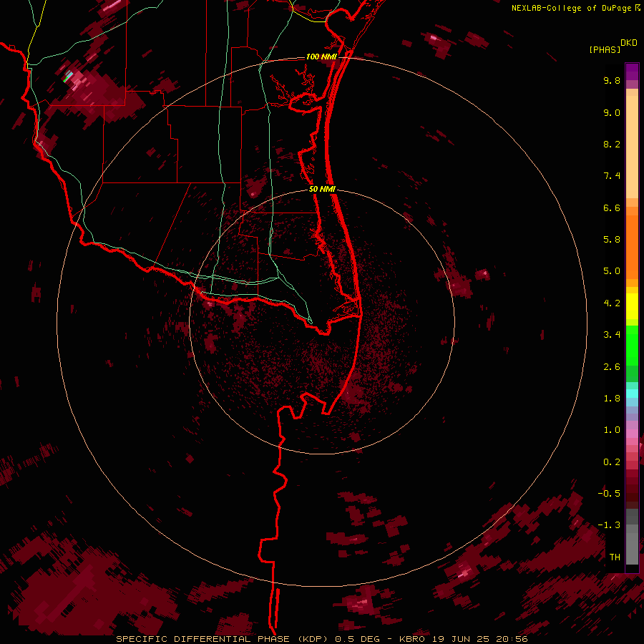The width and height of the screenshot is (644, 644).
Task: Click the 0.2 scale value
Action: pyautogui.click(x=612, y=462)
